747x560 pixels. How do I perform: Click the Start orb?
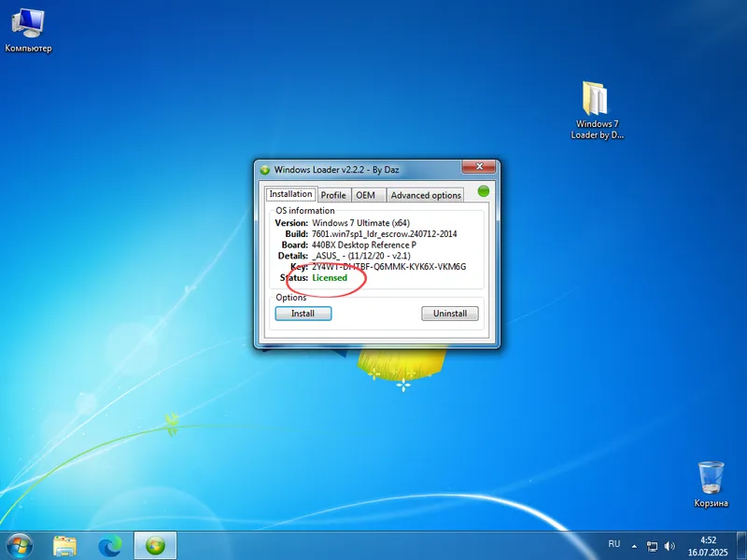click(x=19, y=545)
